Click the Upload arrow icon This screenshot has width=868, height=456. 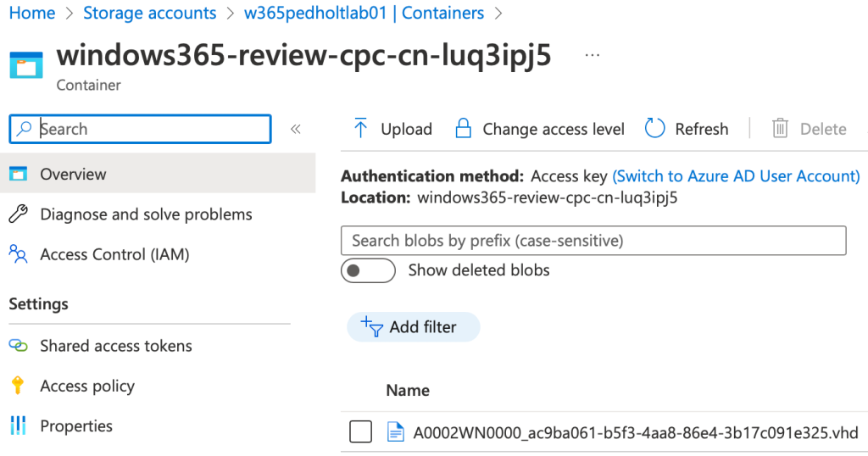pyautogui.click(x=360, y=128)
